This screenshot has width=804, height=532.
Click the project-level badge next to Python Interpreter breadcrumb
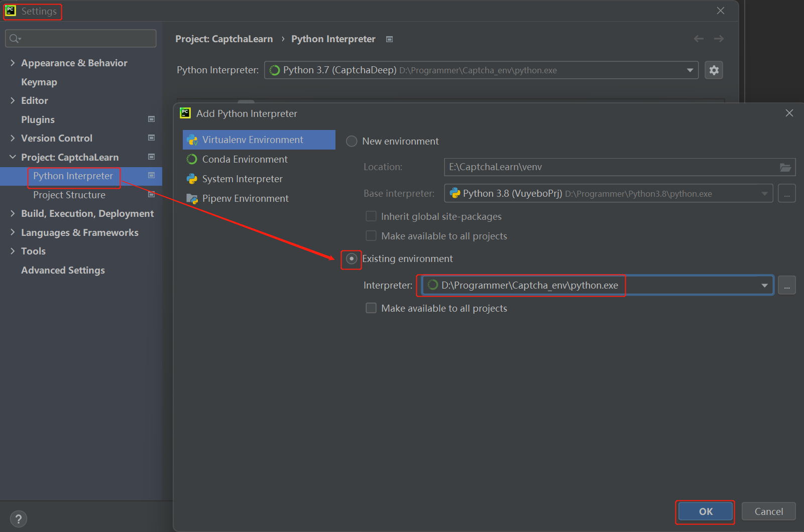pos(389,39)
